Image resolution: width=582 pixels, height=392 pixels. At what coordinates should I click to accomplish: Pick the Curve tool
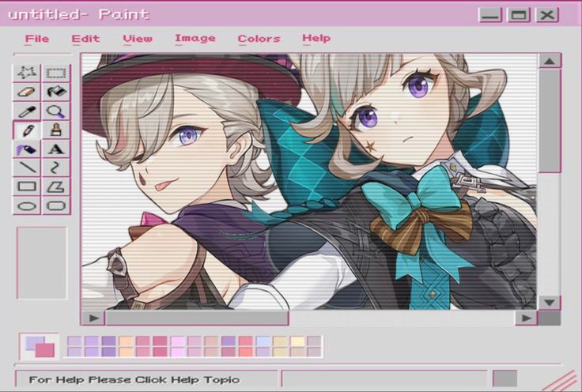55,168
